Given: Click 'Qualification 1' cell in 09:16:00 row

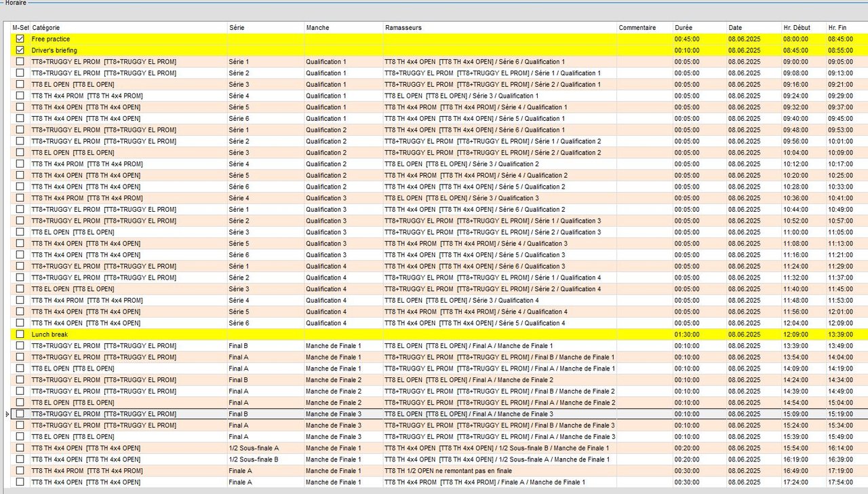Looking at the screenshot, I should tap(343, 85).
